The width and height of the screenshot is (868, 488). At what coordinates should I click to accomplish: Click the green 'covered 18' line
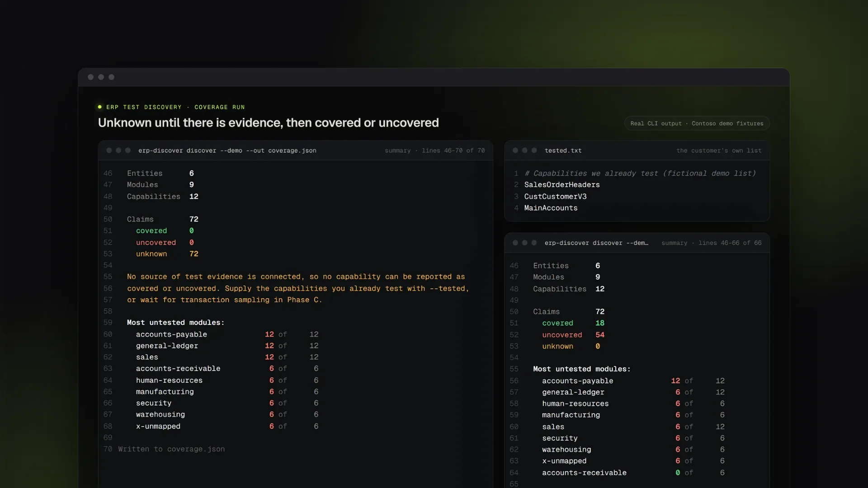point(573,323)
